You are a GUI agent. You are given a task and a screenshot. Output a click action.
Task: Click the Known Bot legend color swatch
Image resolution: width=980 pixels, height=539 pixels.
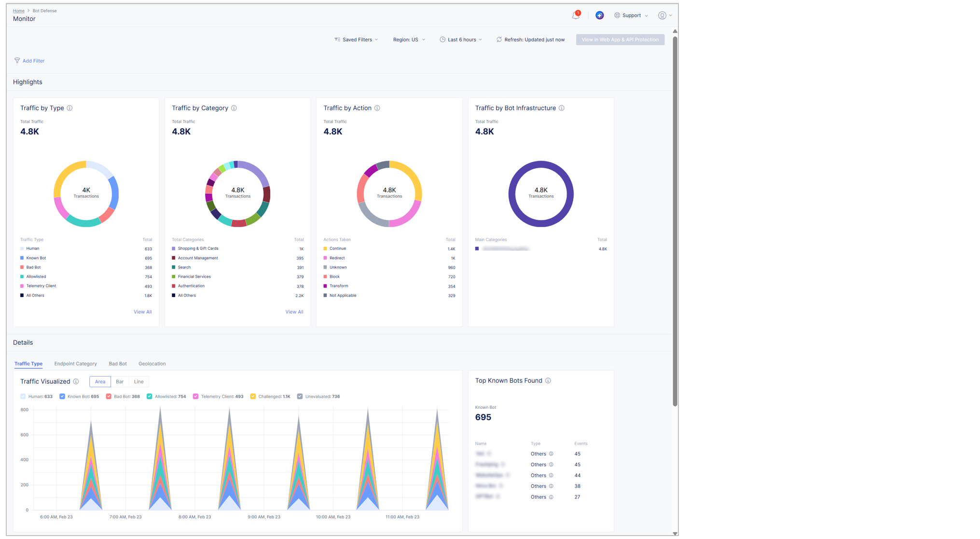(x=22, y=258)
